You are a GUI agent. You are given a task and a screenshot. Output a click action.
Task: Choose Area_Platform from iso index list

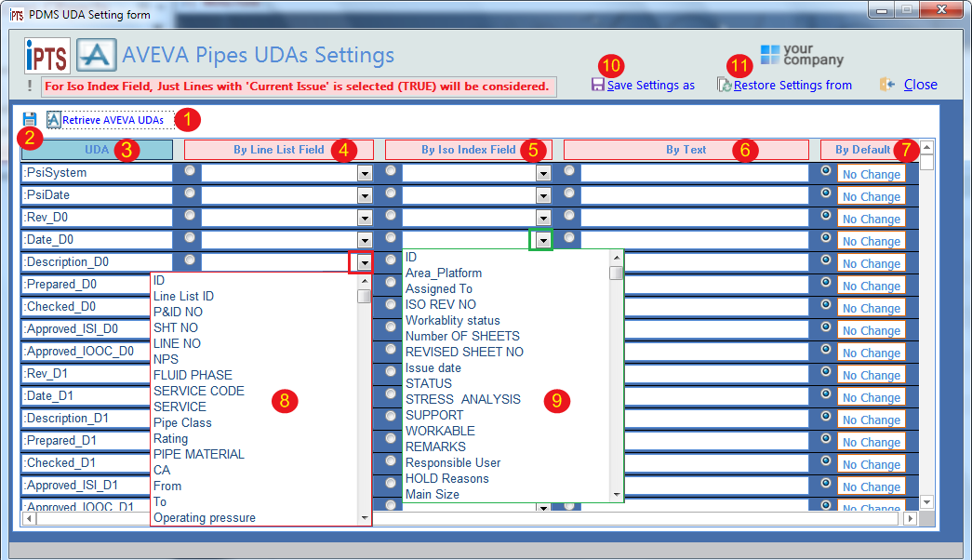[444, 273]
